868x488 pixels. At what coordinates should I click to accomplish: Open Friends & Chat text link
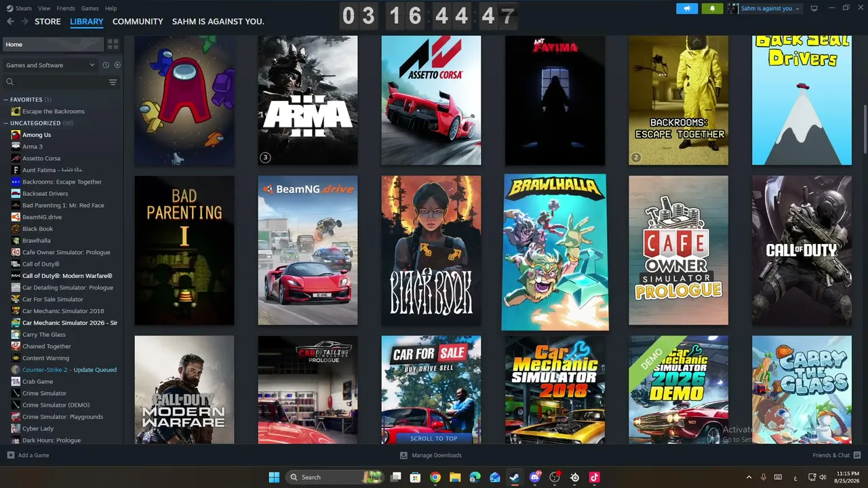point(831,455)
